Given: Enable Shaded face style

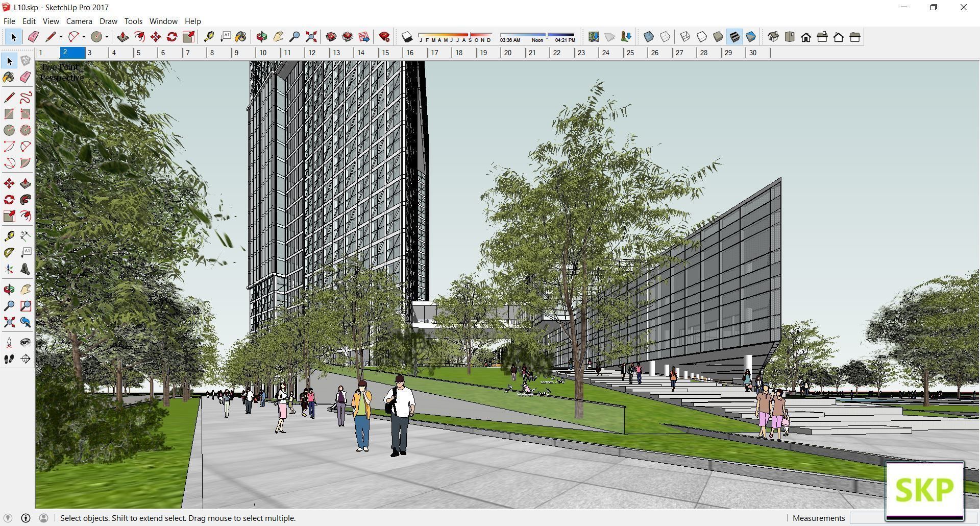Looking at the screenshot, I should click(x=718, y=37).
